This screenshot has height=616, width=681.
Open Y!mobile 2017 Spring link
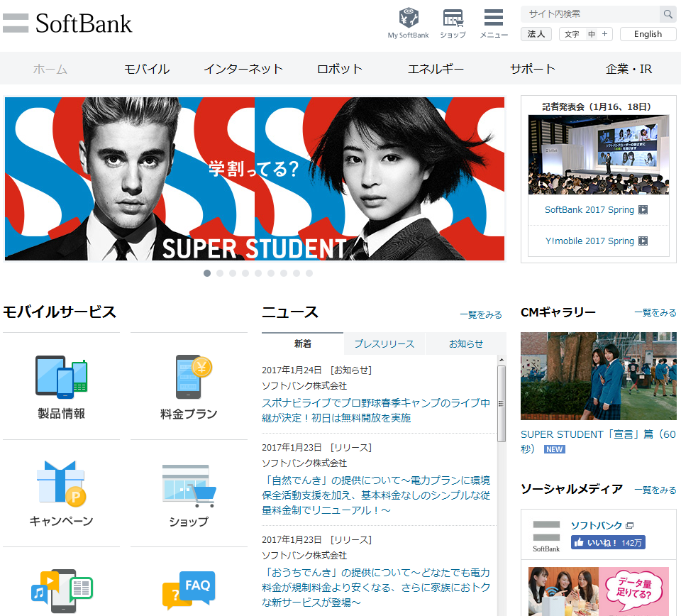pos(589,241)
